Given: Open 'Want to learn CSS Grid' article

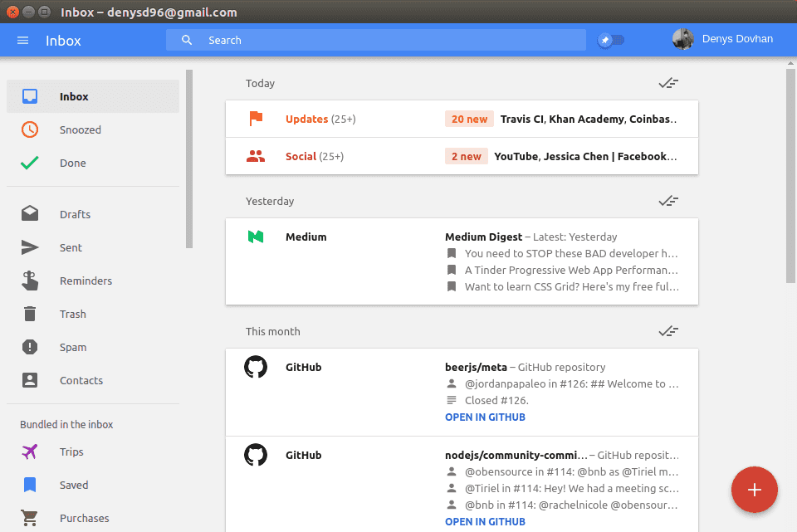Looking at the screenshot, I should pos(571,286).
